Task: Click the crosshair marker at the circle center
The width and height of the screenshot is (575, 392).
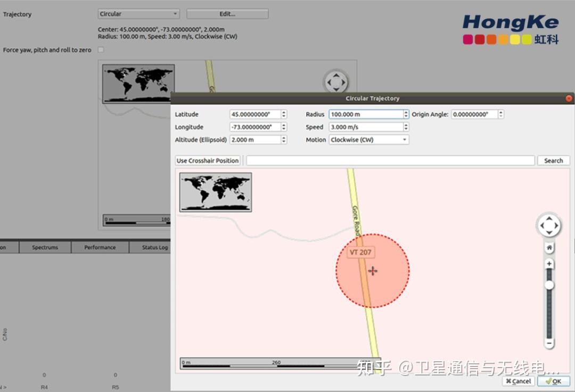Action: point(372,271)
